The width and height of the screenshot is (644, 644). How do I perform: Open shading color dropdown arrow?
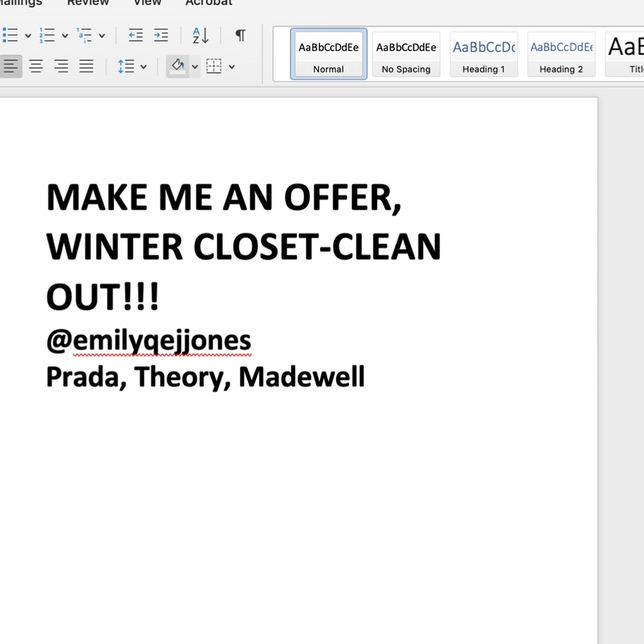click(x=195, y=66)
